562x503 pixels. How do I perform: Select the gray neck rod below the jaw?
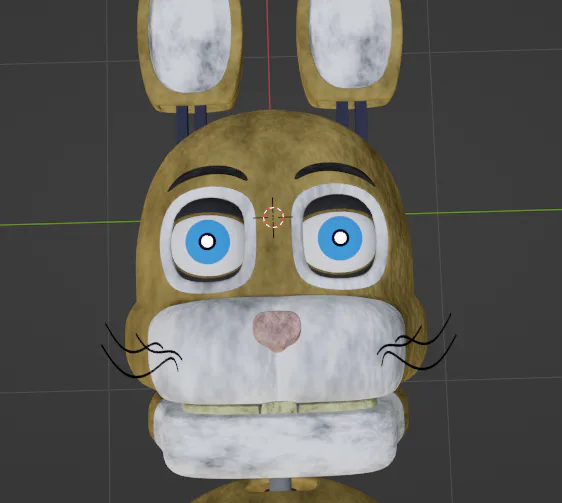(x=280, y=484)
